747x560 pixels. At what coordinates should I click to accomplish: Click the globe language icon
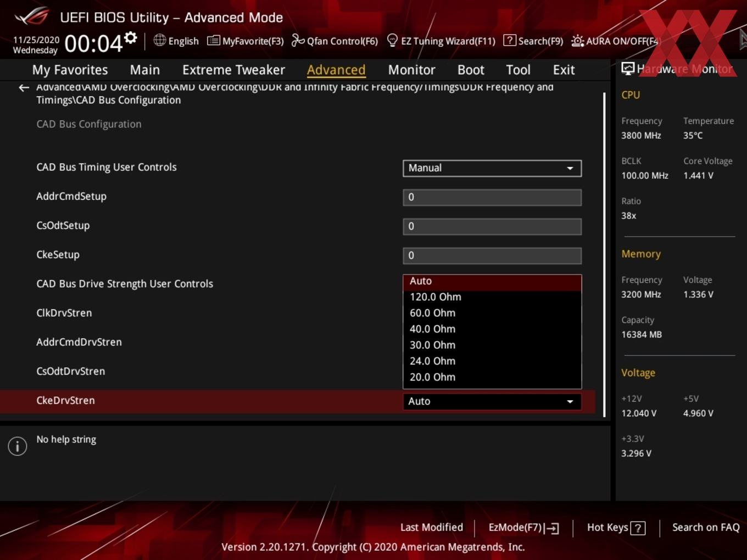point(159,40)
